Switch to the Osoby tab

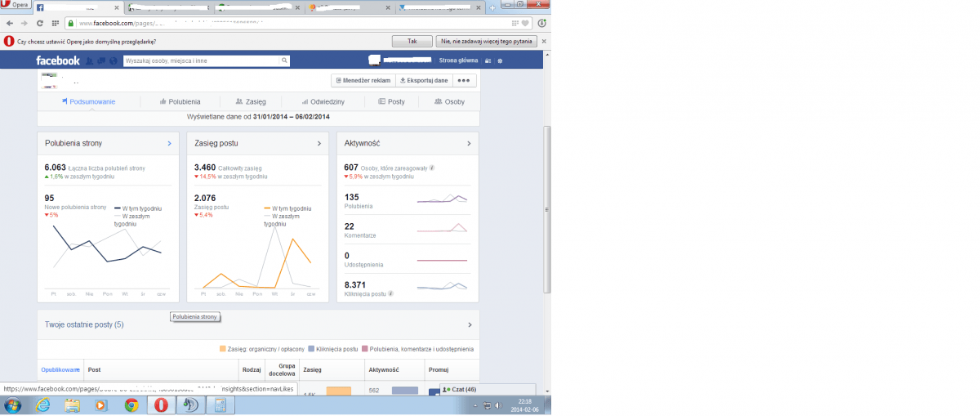449,101
